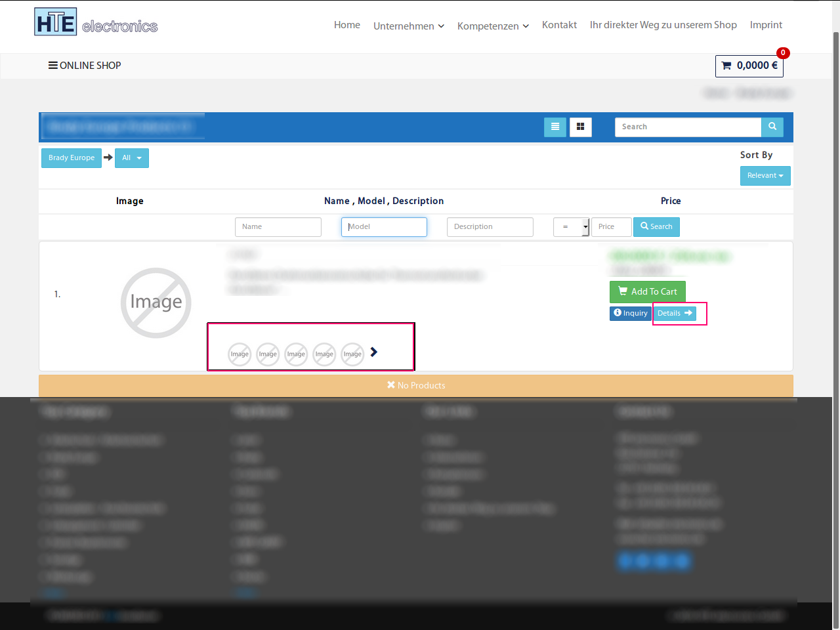Click the large product placeholder image
Image resolution: width=840 pixels, height=630 pixels.
coord(156,303)
